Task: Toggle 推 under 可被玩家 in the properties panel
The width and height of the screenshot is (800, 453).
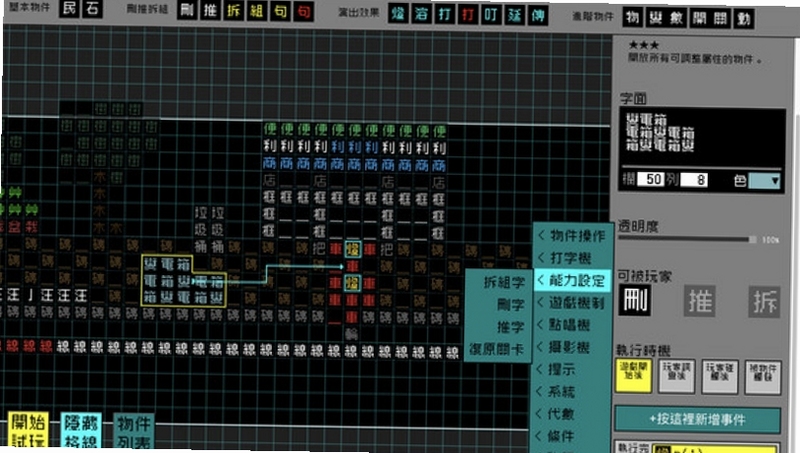Action: point(699,301)
